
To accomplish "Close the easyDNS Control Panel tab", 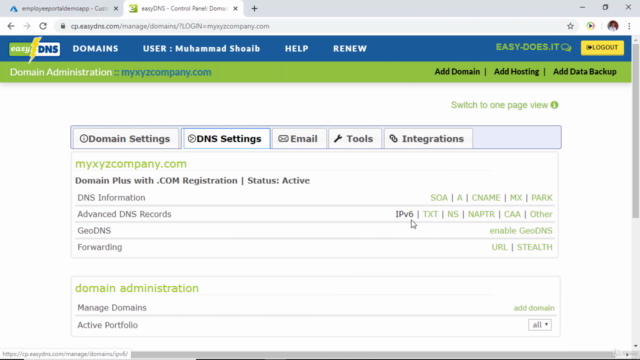I will tap(236, 9).
